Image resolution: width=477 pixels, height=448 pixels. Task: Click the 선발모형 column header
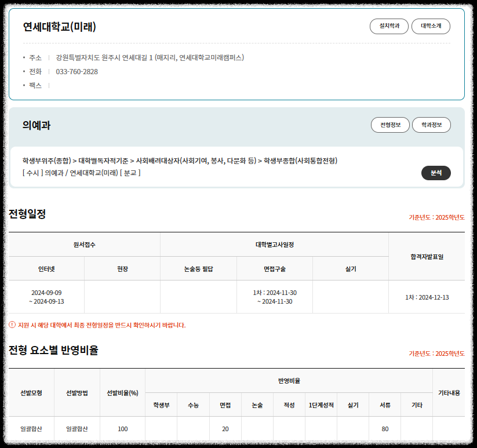31,393
